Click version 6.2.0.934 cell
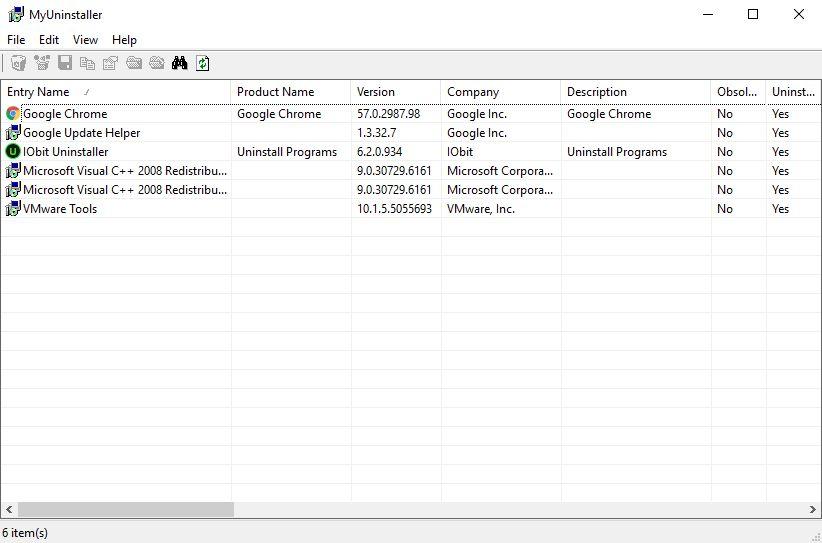The height and width of the screenshot is (543, 822). (380, 151)
